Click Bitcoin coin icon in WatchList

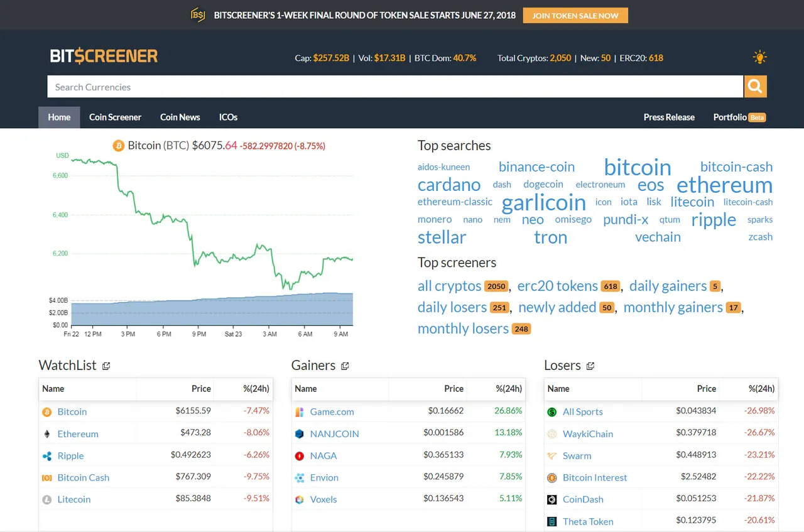(x=46, y=412)
